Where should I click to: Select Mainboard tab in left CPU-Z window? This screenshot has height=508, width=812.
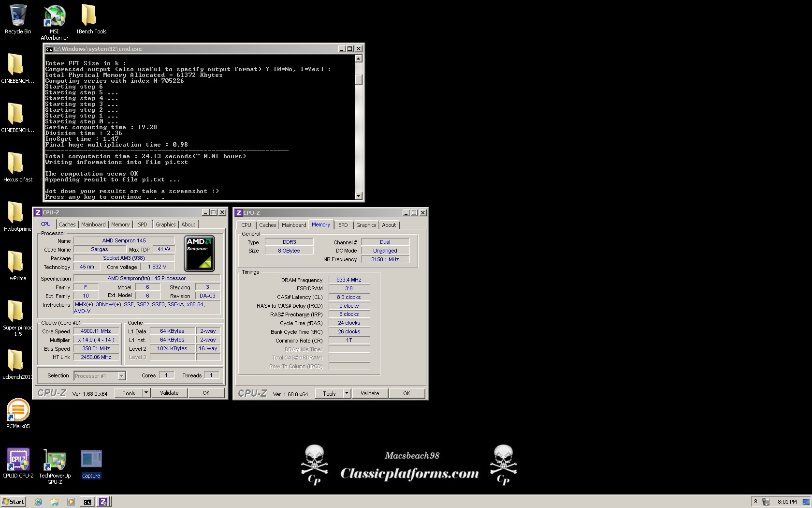pyautogui.click(x=93, y=224)
